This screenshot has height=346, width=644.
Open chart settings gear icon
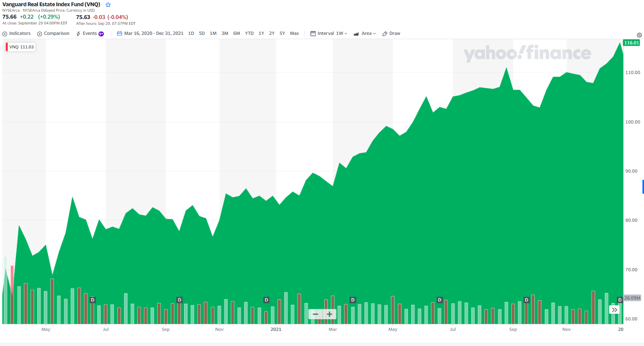click(x=639, y=35)
